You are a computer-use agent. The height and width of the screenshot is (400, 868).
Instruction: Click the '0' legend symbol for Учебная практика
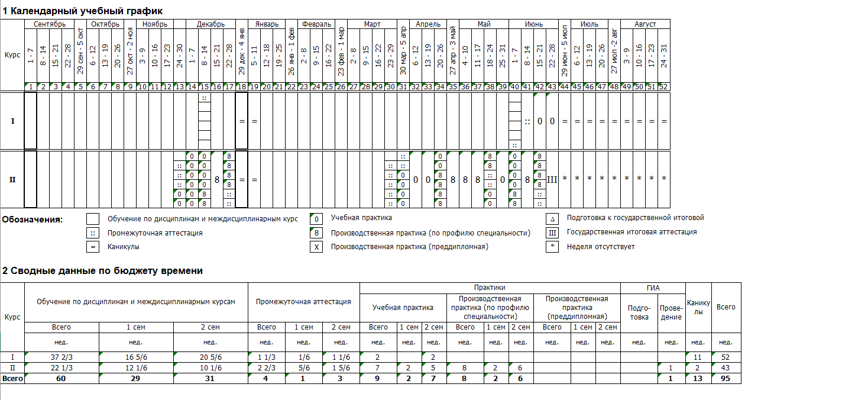[x=316, y=219]
